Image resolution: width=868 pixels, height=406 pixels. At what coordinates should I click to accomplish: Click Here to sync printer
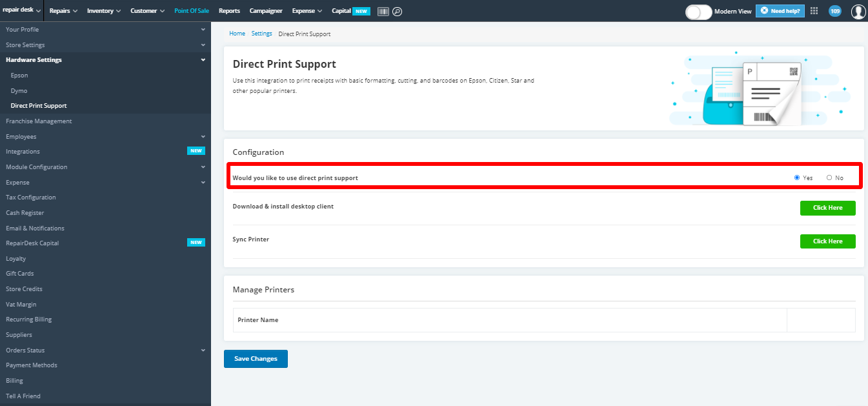tap(827, 241)
